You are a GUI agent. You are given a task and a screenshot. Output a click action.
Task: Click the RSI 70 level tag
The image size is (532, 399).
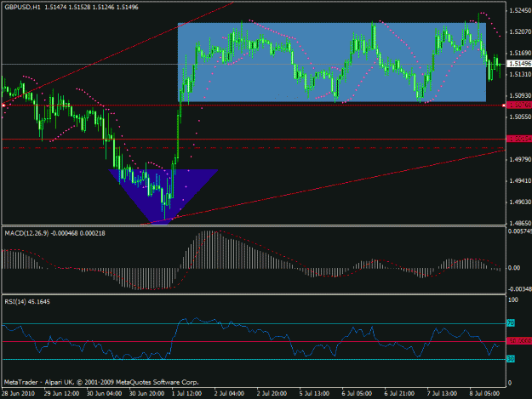tap(511, 323)
